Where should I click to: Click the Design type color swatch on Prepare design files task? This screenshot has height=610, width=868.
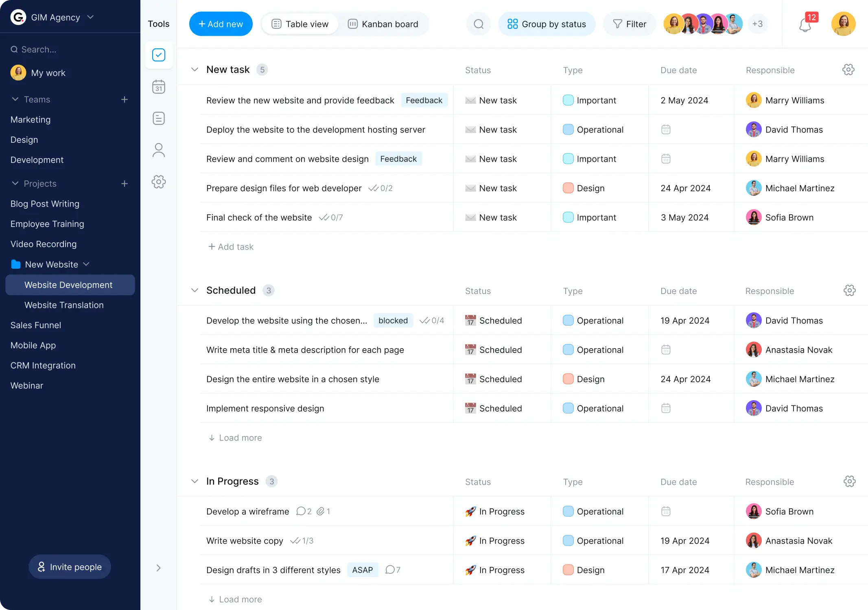point(567,188)
